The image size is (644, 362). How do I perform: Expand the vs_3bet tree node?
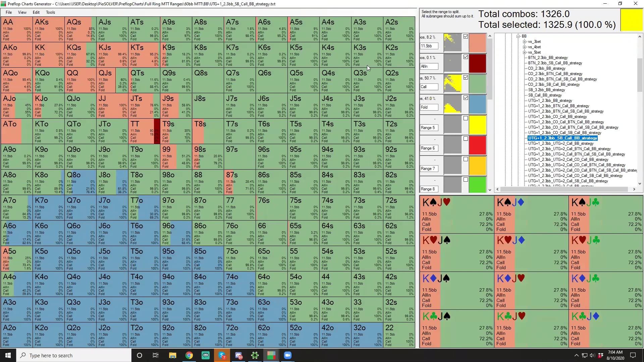pos(525,42)
